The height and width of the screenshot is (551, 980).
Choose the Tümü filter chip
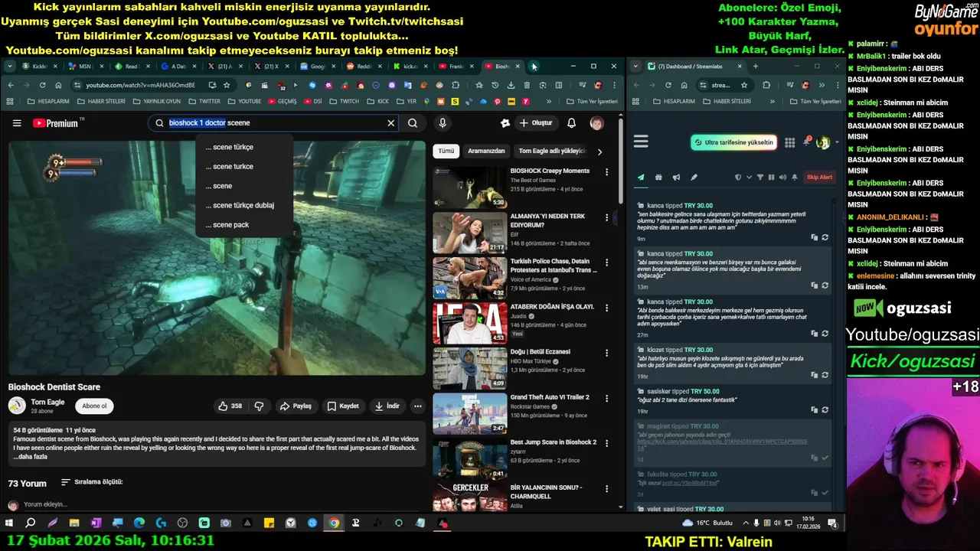pos(446,152)
